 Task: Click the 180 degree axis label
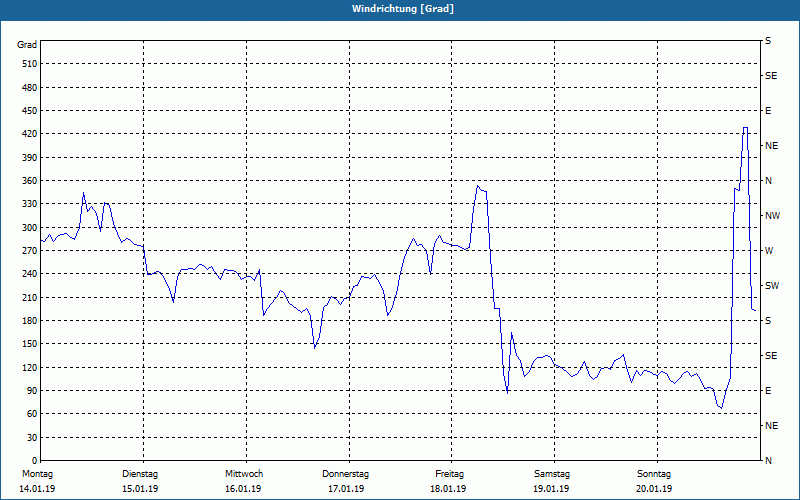click(30, 321)
